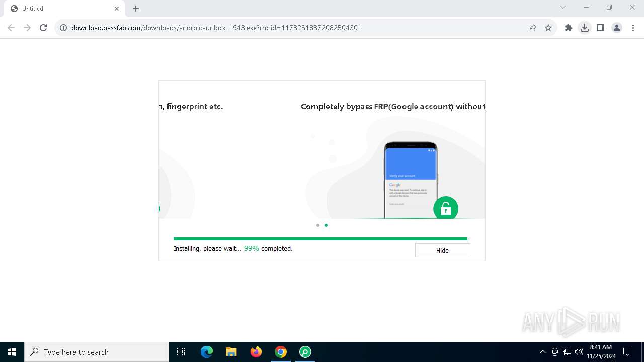Click the green unlock padlock icon

pos(446,208)
